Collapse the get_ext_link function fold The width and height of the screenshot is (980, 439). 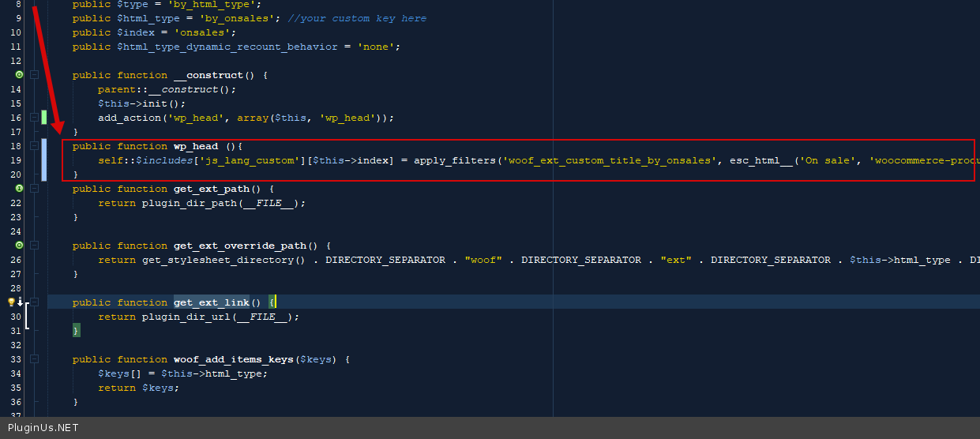click(34, 302)
